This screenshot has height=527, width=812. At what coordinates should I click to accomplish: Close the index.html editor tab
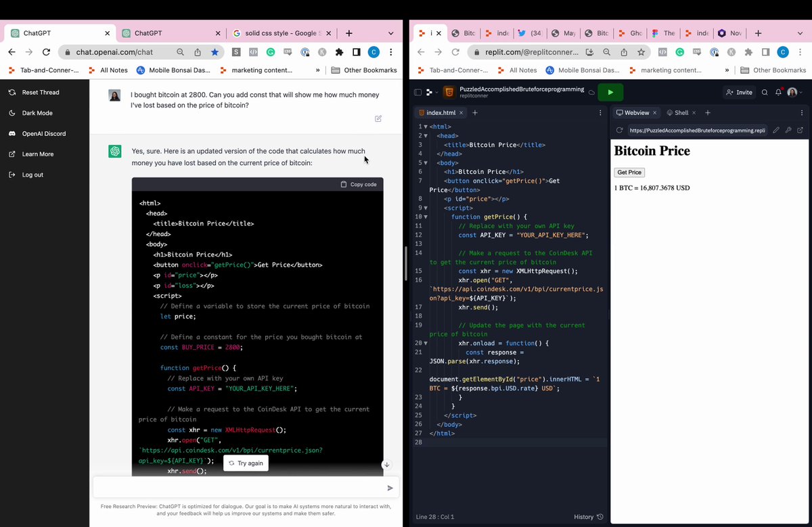tap(461, 113)
